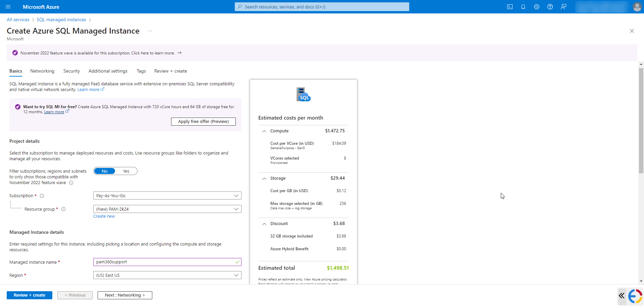Send feedback using the feedback icon
This screenshot has width=644, height=306.
(563, 7)
